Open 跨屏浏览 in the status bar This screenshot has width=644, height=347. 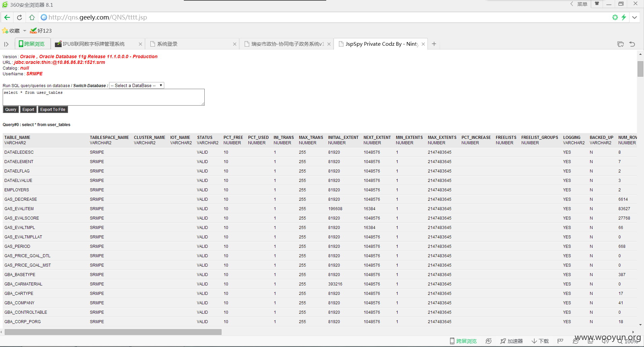point(463,341)
